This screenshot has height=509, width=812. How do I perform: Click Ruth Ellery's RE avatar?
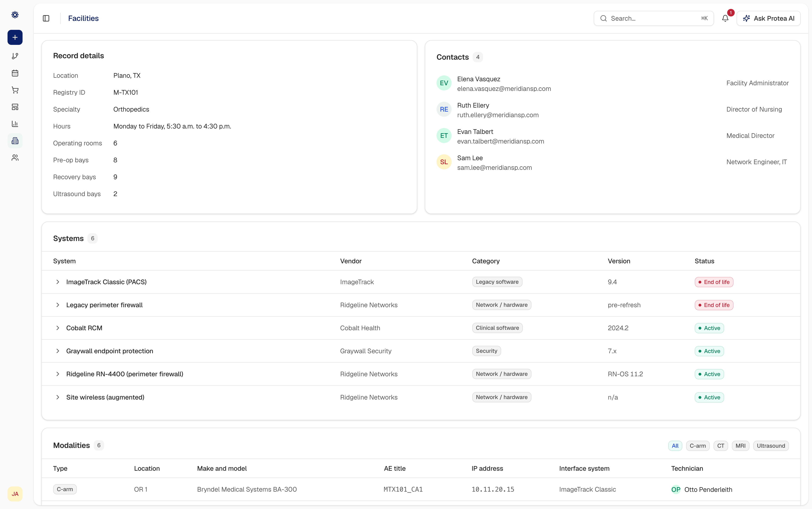click(x=444, y=109)
